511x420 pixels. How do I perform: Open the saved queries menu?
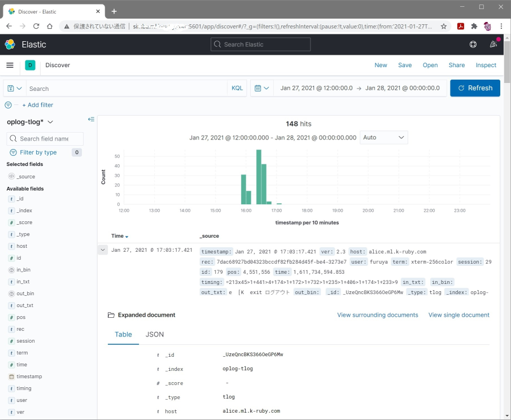point(15,88)
